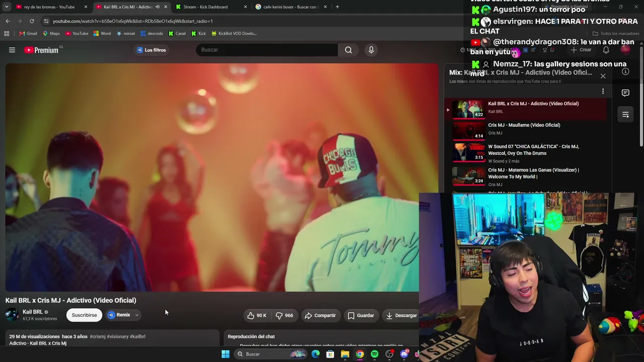Viewport: 644px width, 362px height.
Task: Open the Kick bookmark
Action: pyautogui.click(x=199, y=34)
